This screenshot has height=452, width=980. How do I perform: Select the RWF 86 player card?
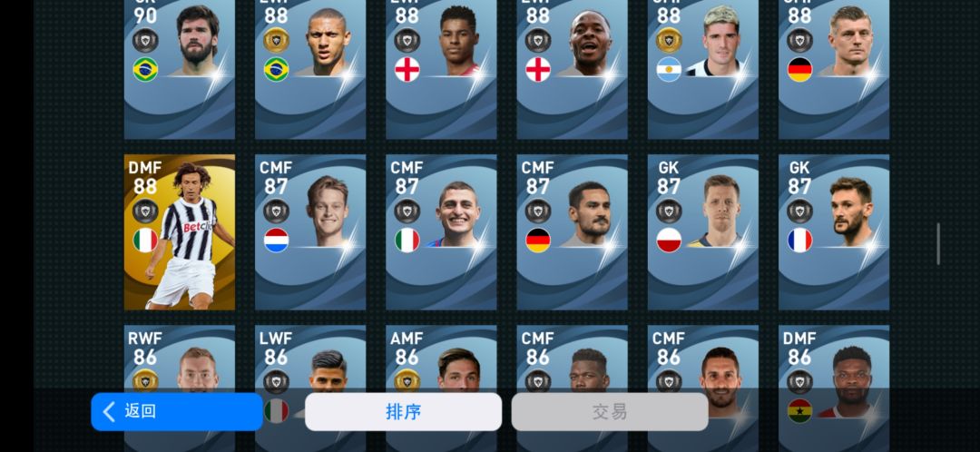pos(180,359)
